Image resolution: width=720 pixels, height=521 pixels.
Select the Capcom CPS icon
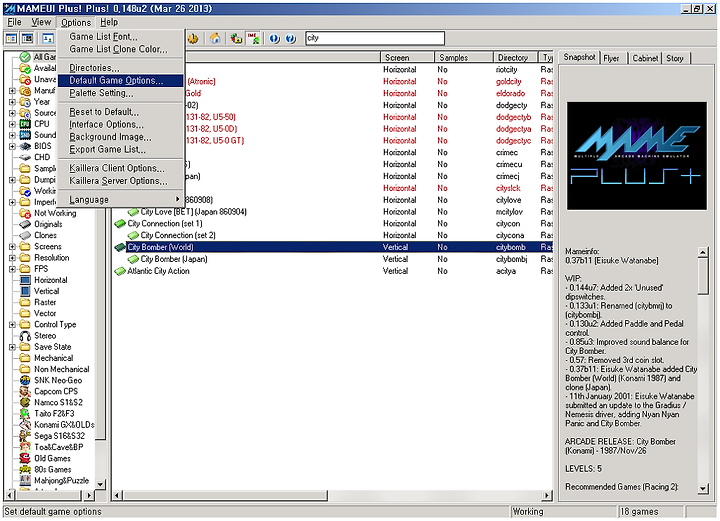pyautogui.click(x=25, y=392)
